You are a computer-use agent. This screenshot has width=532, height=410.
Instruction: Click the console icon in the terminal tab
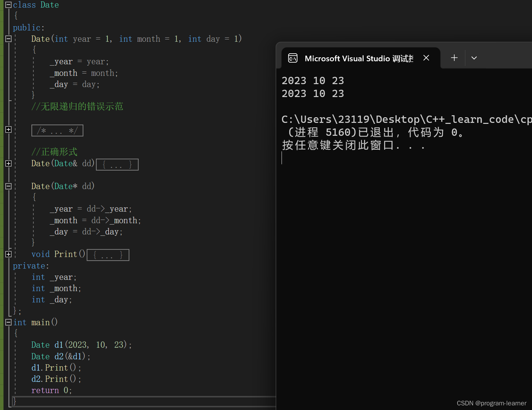(x=293, y=58)
